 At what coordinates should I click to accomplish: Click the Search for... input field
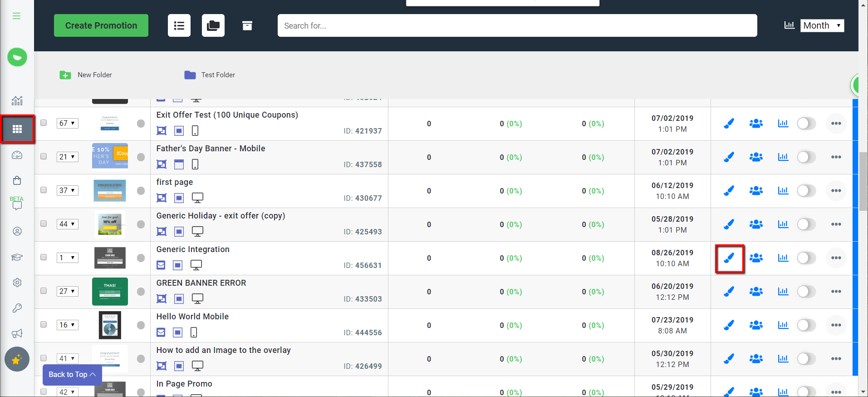(517, 25)
